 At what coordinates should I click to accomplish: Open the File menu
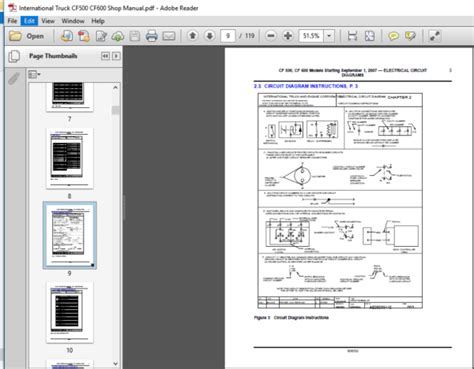[x=12, y=21]
